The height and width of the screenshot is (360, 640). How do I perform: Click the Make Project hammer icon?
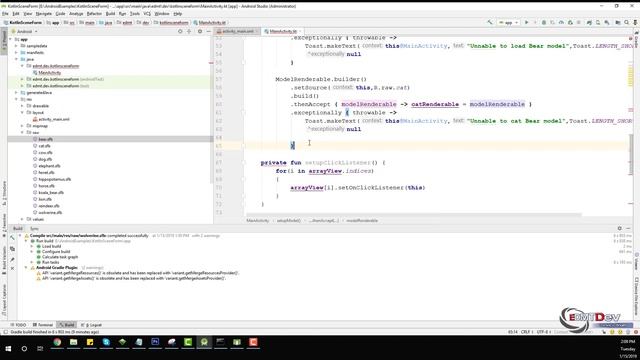(x=490, y=22)
